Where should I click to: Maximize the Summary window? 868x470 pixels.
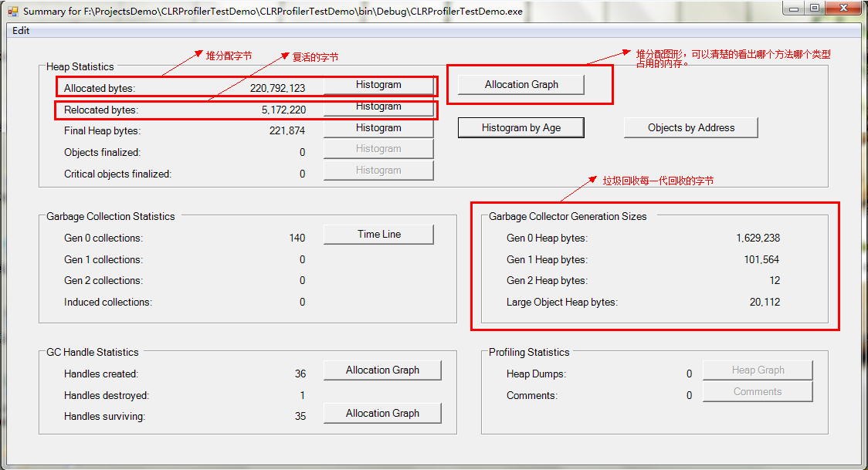pos(815,8)
